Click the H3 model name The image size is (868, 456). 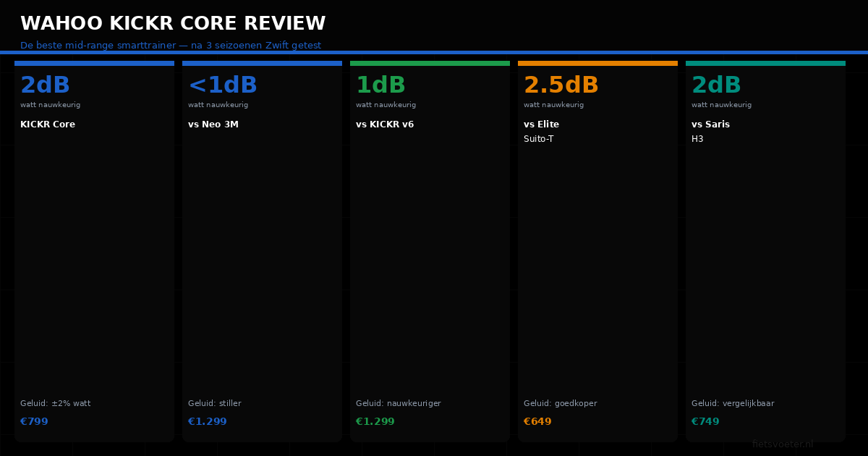[697, 139]
